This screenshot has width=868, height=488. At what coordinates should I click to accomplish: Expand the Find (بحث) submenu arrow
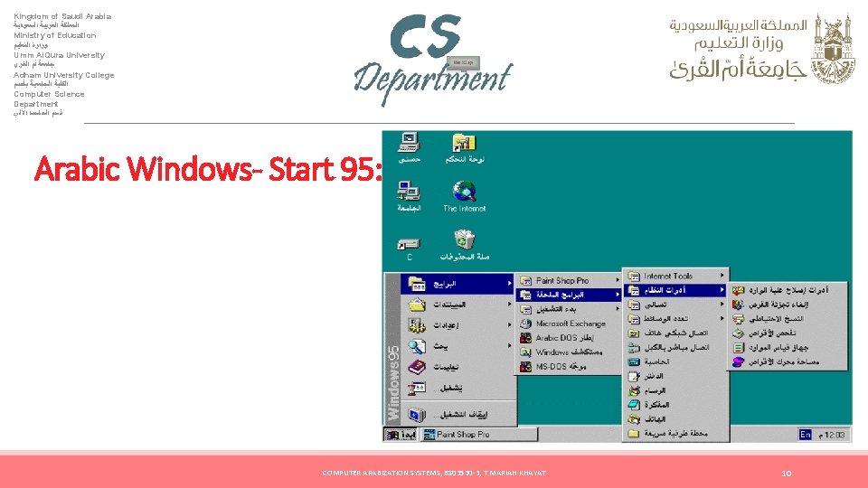coord(509,346)
